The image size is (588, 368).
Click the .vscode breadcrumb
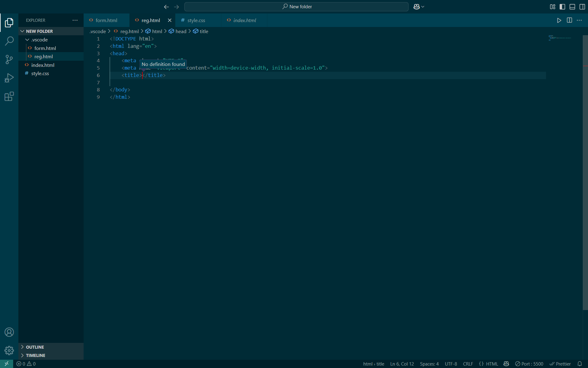(98, 31)
